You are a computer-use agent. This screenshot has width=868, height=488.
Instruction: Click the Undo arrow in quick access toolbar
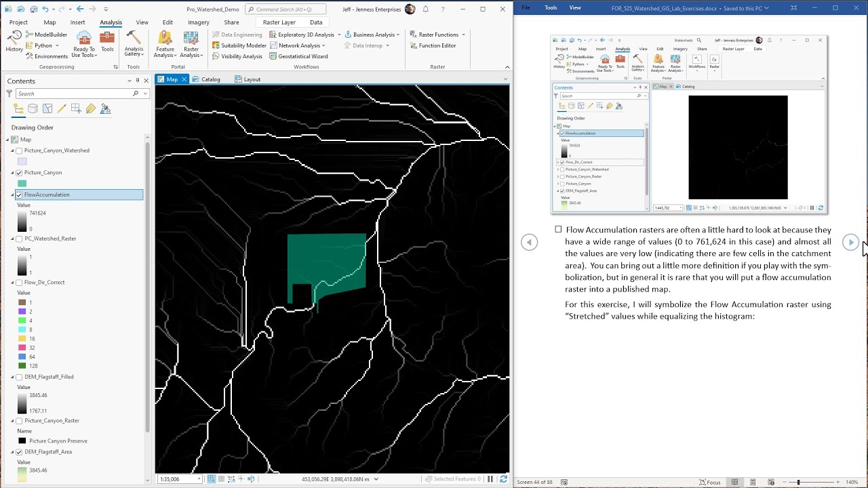pos(45,9)
